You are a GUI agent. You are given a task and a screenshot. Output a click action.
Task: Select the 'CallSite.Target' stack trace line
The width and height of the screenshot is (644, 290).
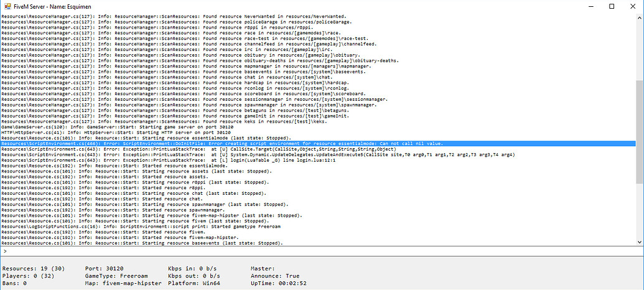coord(198,149)
